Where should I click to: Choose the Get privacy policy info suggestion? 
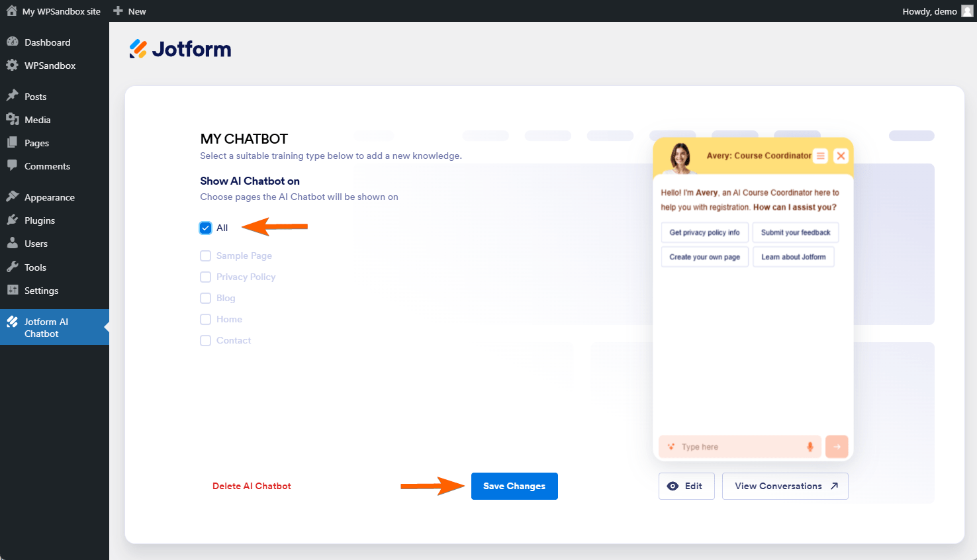click(704, 232)
